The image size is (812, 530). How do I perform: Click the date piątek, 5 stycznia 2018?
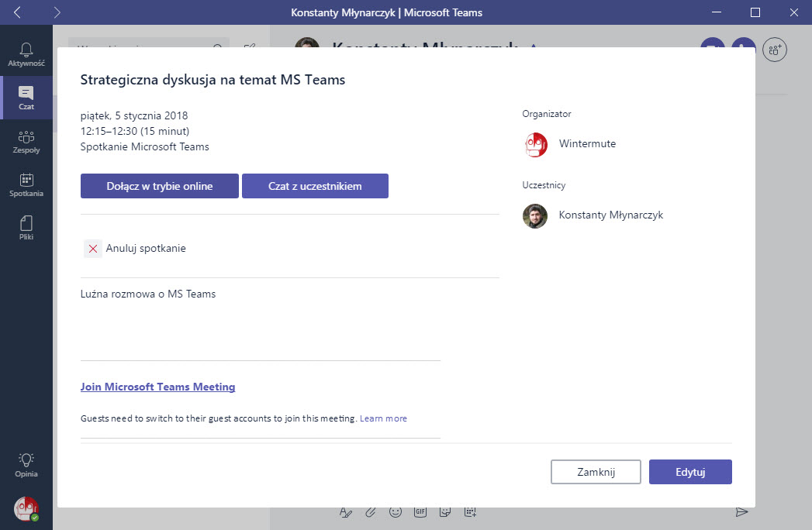(x=134, y=115)
